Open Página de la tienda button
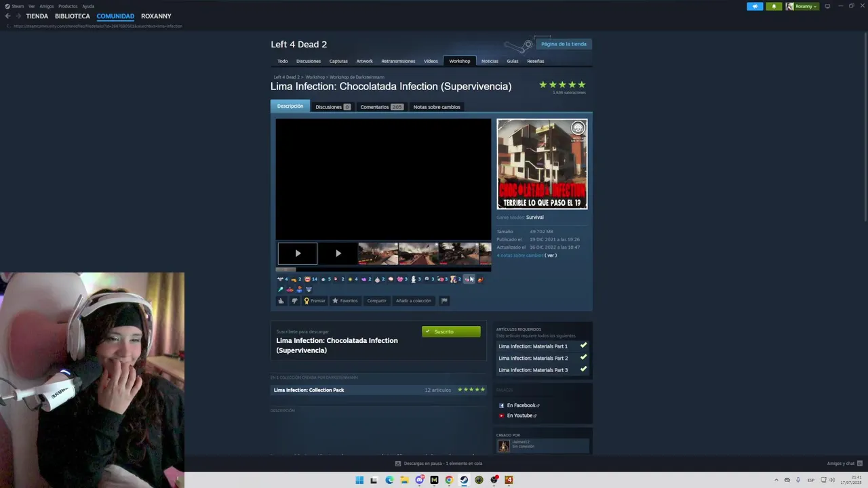868x488 pixels. pos(564,44)
